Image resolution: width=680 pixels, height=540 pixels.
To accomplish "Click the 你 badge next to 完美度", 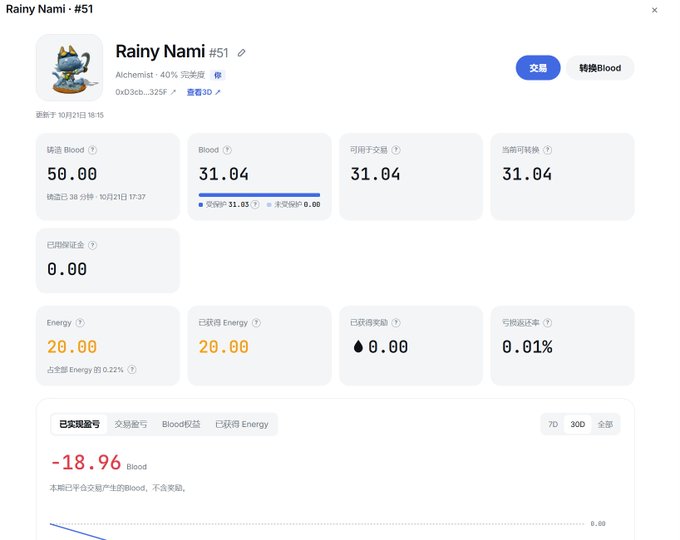I will pos(218,75).
